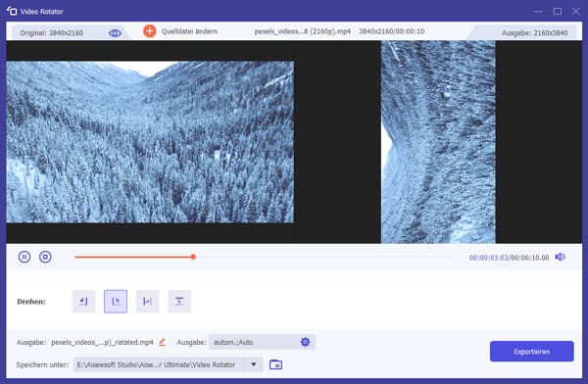
Task: Expand the 'Speichern unter' path dropdown
Action: [x=254, y=364]
